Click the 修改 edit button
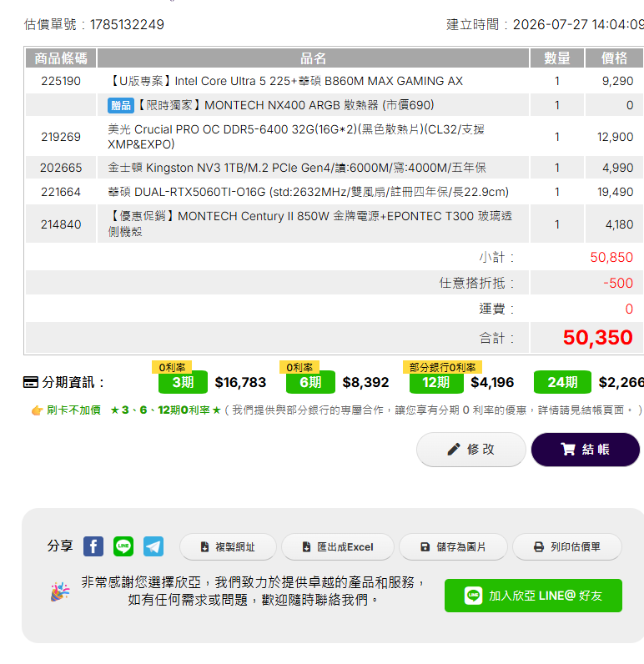Image resolution: width=644 pixels, height=664 pixels. tap(470, 450)
